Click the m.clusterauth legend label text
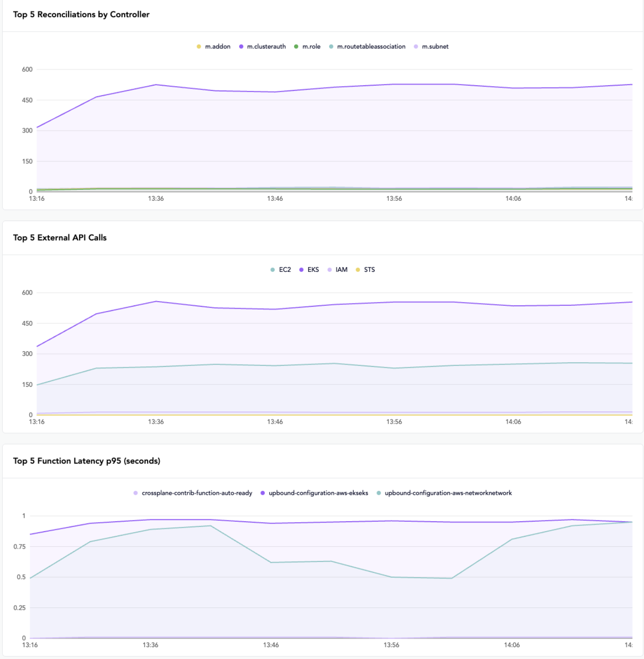The height and width of the screenshot is (659, 644). coord(266,46)
